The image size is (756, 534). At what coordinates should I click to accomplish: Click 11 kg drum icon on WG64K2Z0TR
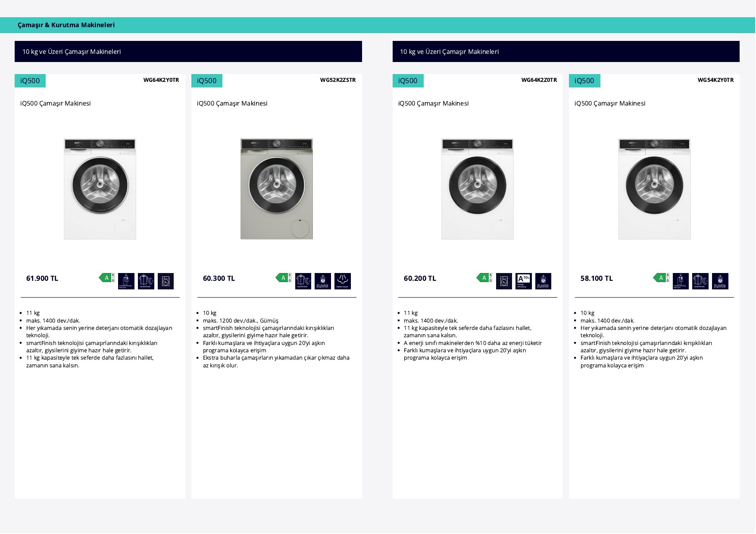click(504, 281)
